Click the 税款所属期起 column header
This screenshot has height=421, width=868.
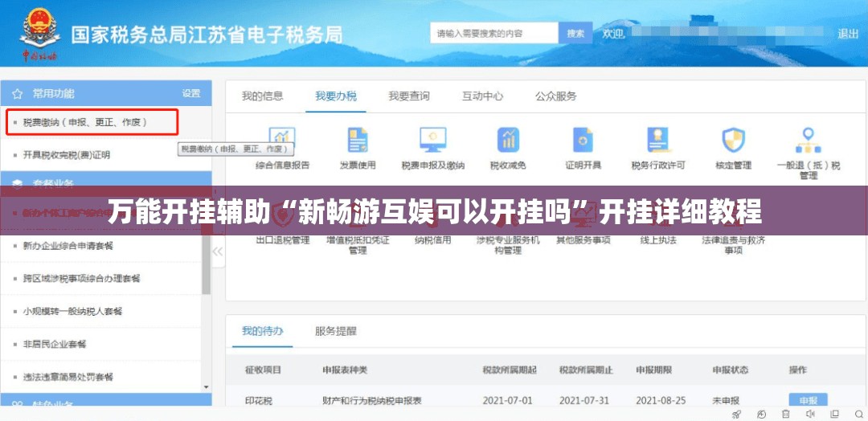pyautogui.click(x=510, y=370)
